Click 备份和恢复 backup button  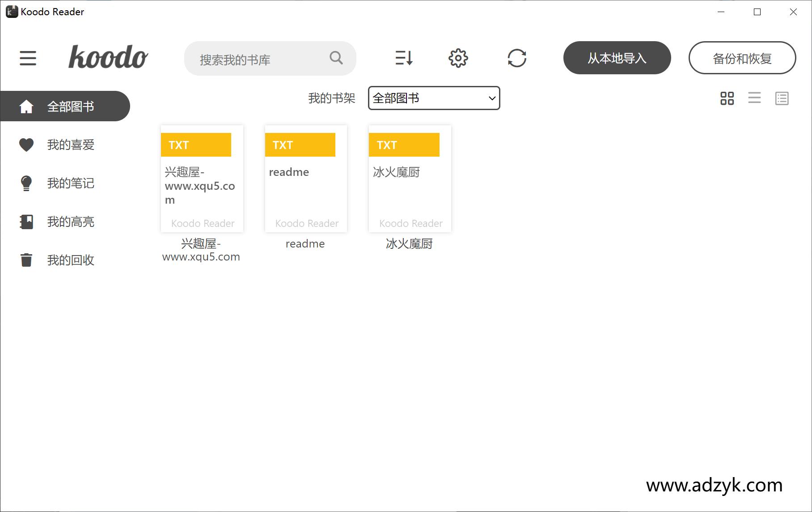pos(742,58)
